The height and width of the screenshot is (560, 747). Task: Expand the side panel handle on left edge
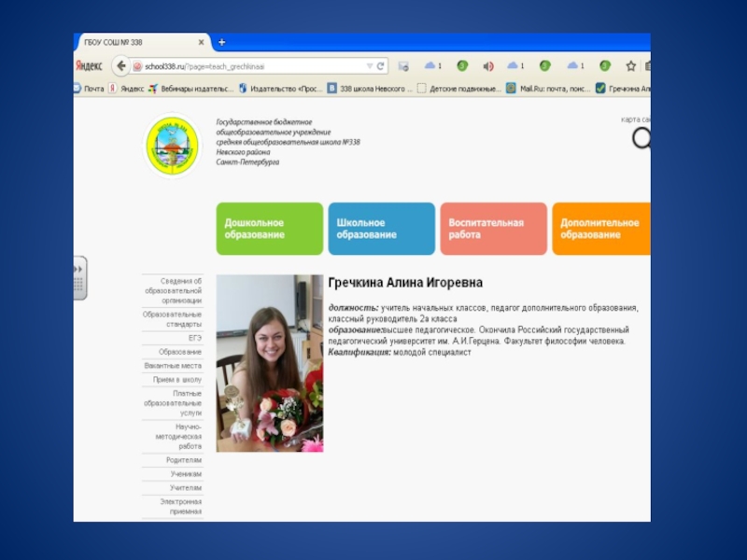point(79,277)
